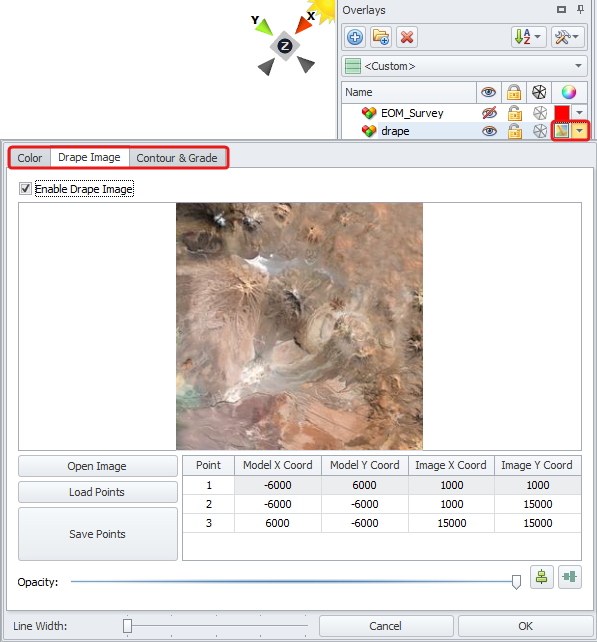Click the add new overlay plus icon
The image size is (597, 642).
click(x=355, y=37)
